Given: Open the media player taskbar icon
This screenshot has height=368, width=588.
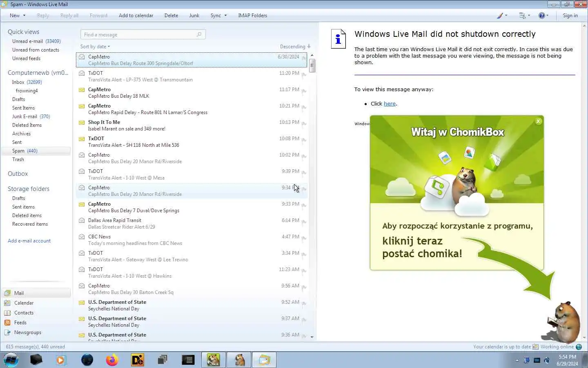Looking at the screenshot, I should (x=61, y=360).
